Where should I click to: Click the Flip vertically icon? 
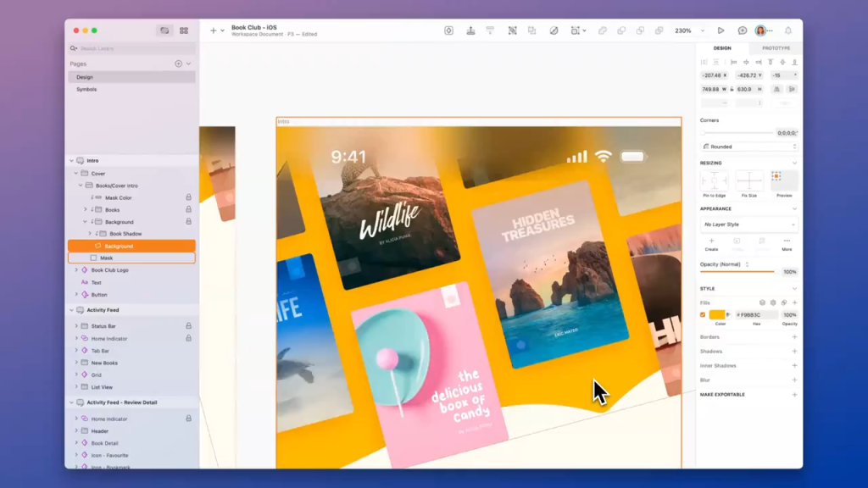point(792,89)
